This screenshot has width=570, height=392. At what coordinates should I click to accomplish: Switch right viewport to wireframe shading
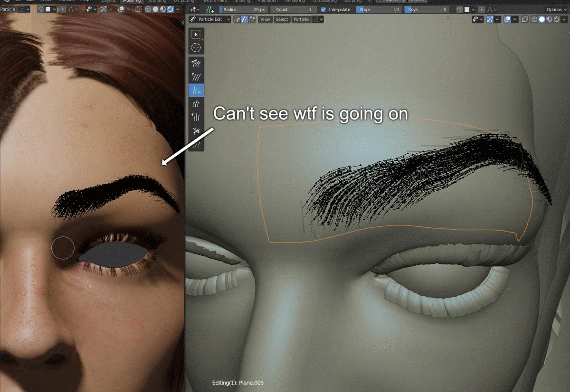(x=535, y=19)
